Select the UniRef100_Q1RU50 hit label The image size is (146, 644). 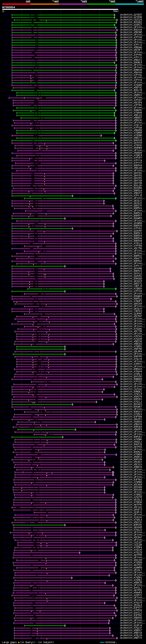pyautogui.click(x=131, y=231)
